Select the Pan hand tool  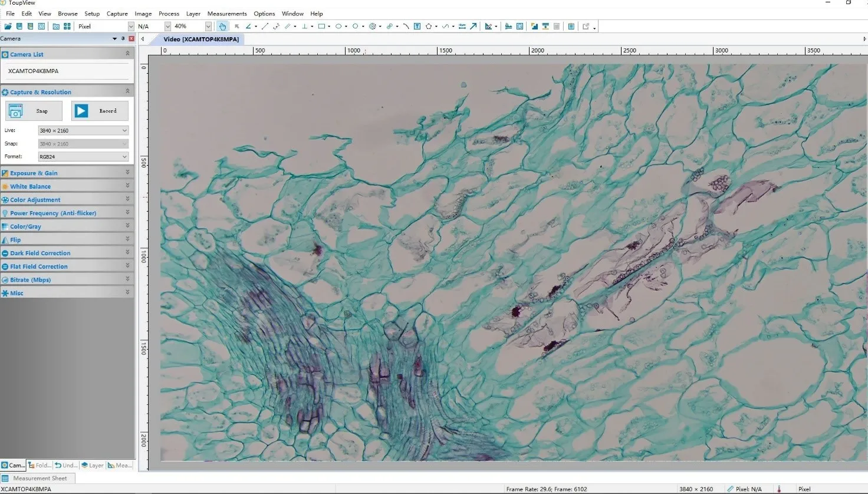point(222,27)
